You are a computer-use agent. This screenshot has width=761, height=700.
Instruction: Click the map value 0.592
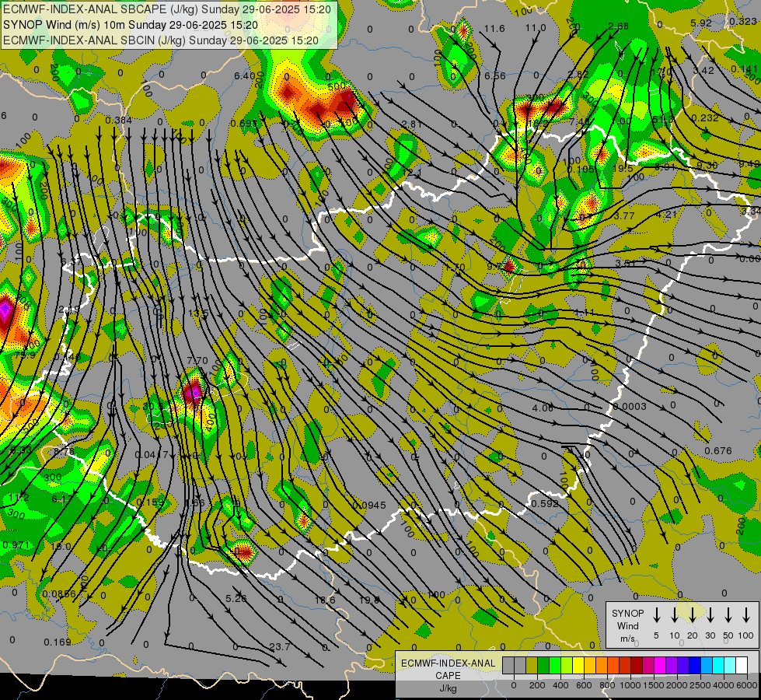(545, 504)
